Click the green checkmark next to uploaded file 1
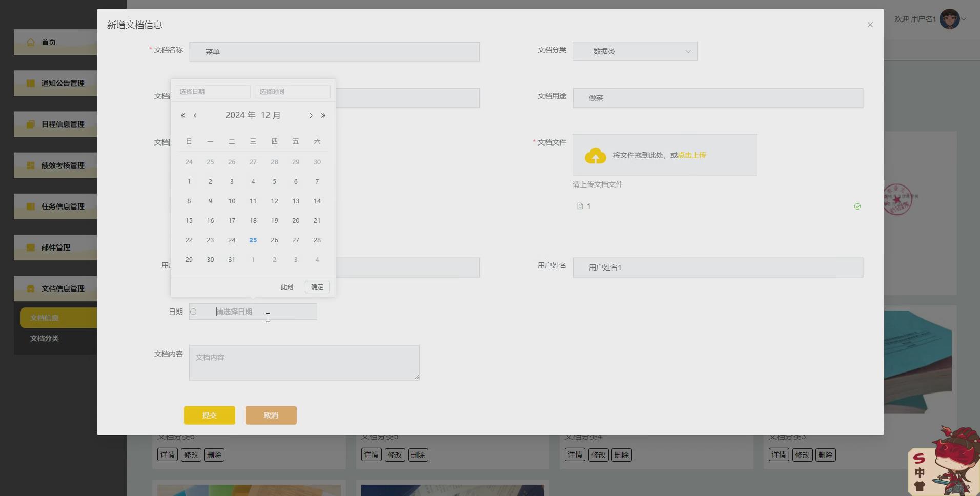This screenshot has height=496, width=980. coord(857,206)
